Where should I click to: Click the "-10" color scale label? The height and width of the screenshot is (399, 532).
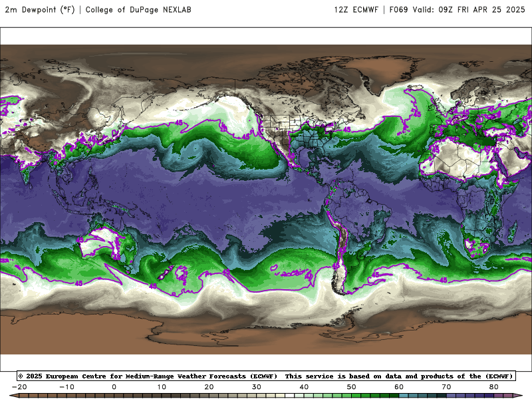tap(66, 387)
